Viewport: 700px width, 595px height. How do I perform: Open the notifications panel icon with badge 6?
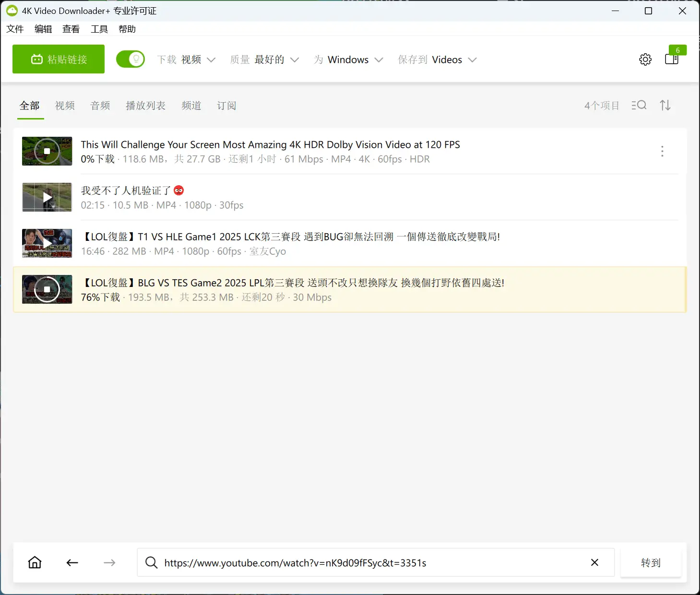672,59
